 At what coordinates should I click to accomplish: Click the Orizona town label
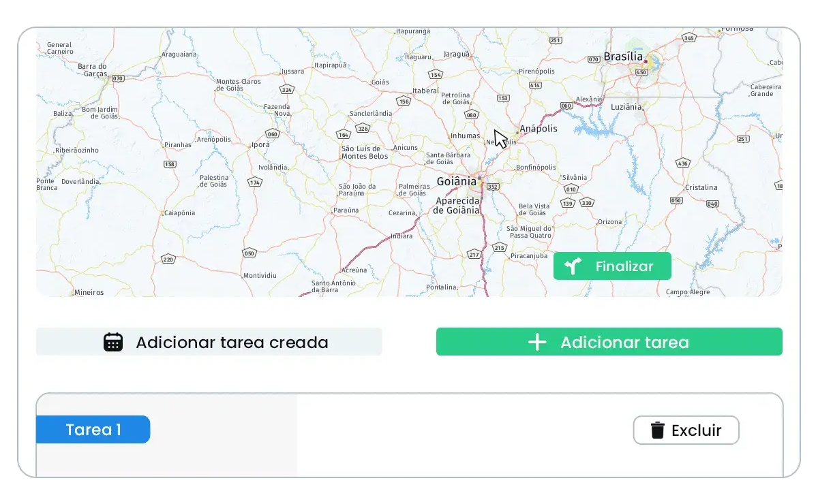coord(609,222)
